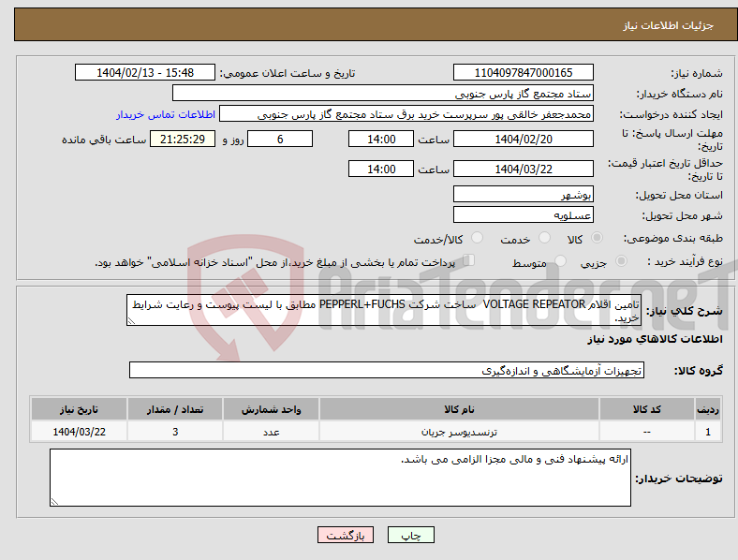Select the متوسط purchase type radio
The image size is (738, 560).
[x=560, y=260]
